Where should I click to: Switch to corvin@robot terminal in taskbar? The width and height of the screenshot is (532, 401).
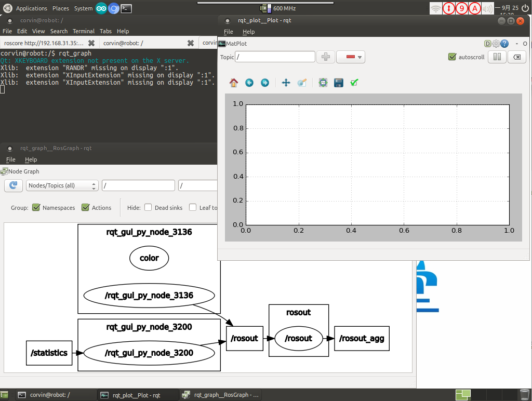point(56,395)
